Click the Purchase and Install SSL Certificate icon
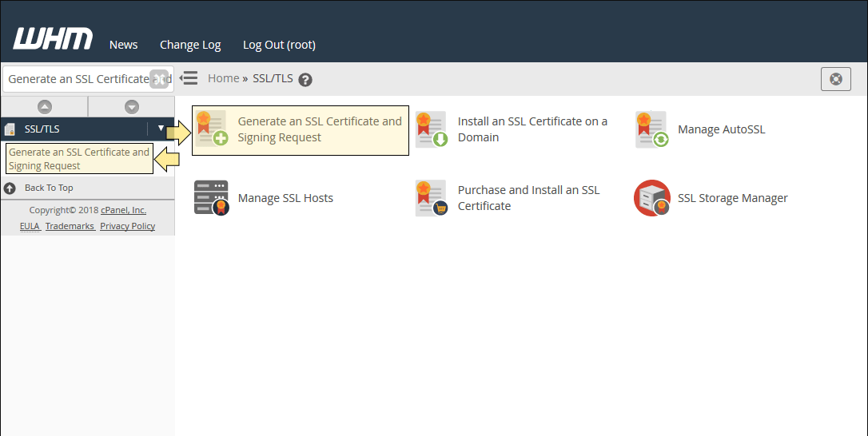 432,197
